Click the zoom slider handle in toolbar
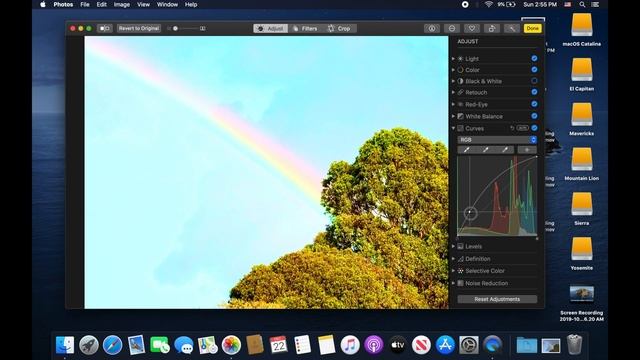640x360 pixels. tap(176, 28)
